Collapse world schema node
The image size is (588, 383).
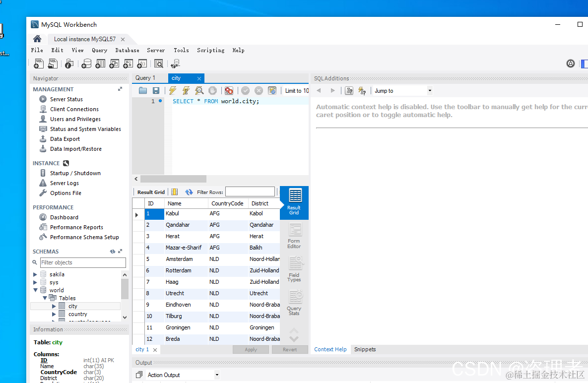tap(35, 290)
